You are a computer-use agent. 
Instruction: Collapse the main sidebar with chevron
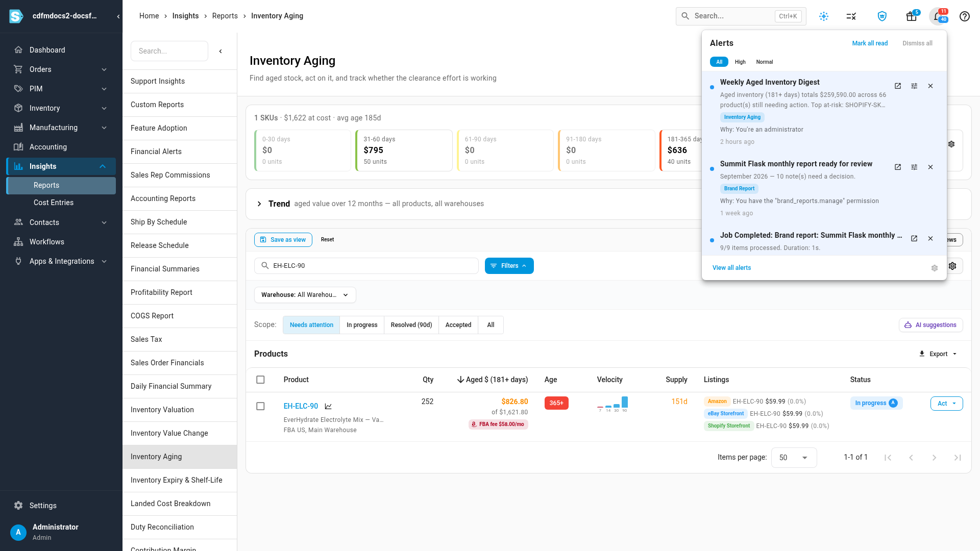pos(118,16)
